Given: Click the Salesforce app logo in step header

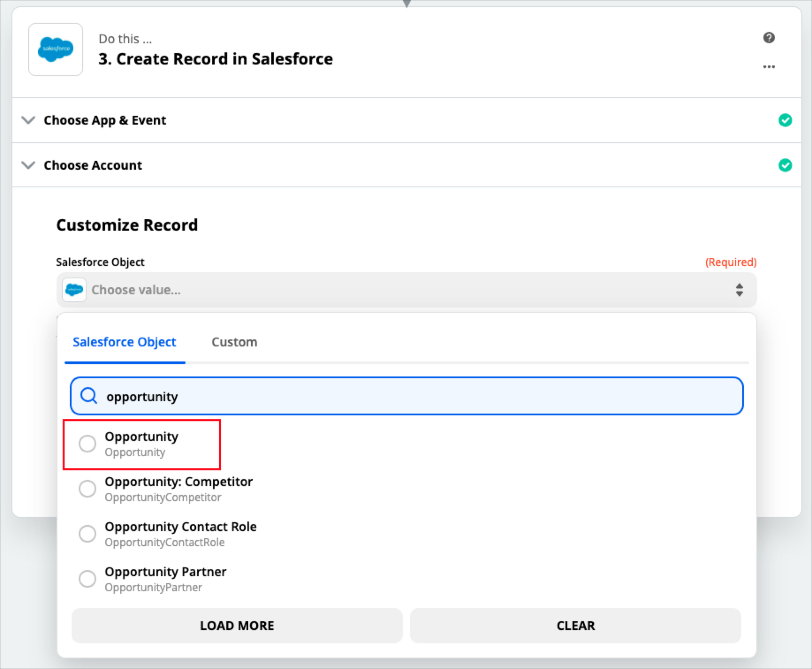Looking at the screenshot, I should tap(56, 49).
